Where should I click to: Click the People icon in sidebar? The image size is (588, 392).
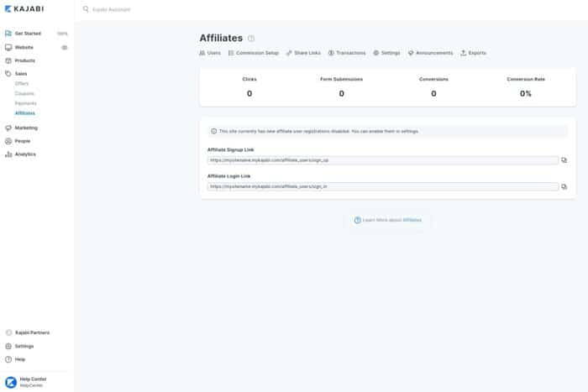8,141
